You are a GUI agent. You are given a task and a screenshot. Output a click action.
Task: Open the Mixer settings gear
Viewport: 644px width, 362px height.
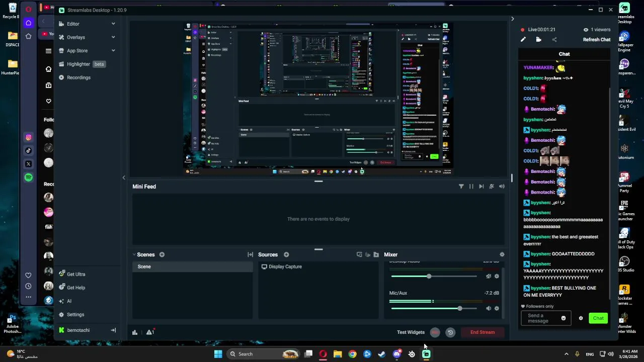502,254
